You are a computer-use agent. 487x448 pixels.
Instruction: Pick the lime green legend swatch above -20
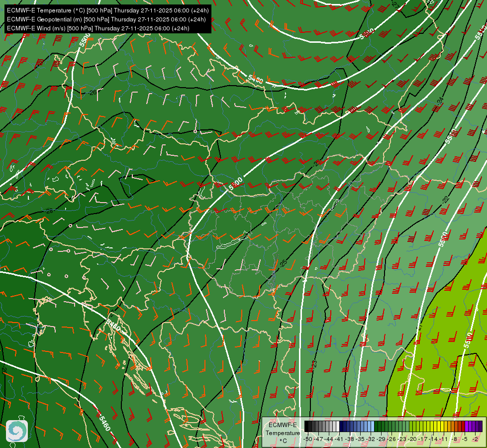[411, 426]
